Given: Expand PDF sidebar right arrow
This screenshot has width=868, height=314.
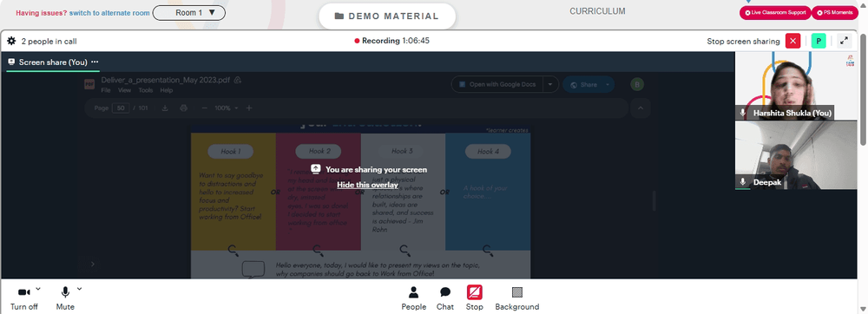Looking at the screenshot, I should (93, 265).
